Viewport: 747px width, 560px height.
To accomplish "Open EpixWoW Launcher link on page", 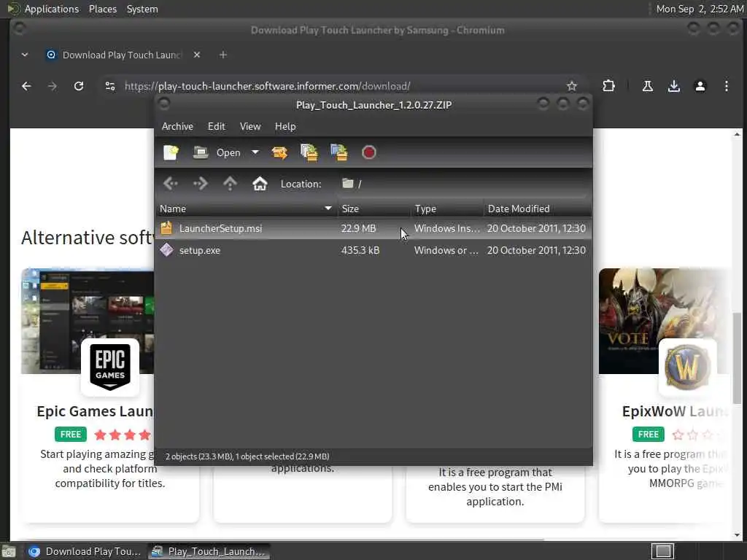I will click(675, 411).
